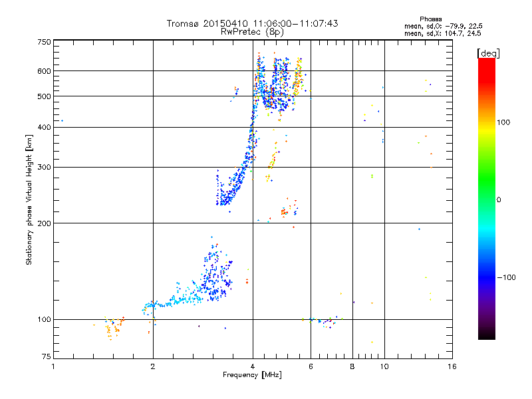Screen dimensions: 532x399
Task: Click the y-axis tick label '300'
Action: 44,167
